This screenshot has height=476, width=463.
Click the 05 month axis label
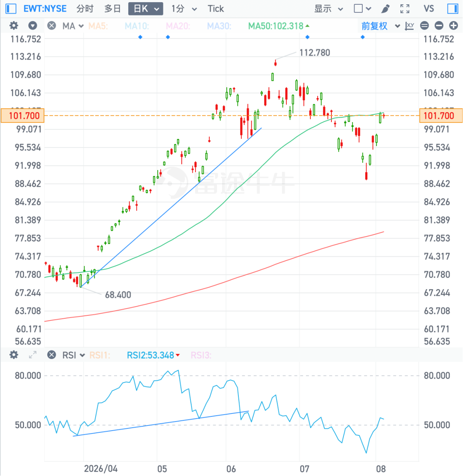coord(162,468)
